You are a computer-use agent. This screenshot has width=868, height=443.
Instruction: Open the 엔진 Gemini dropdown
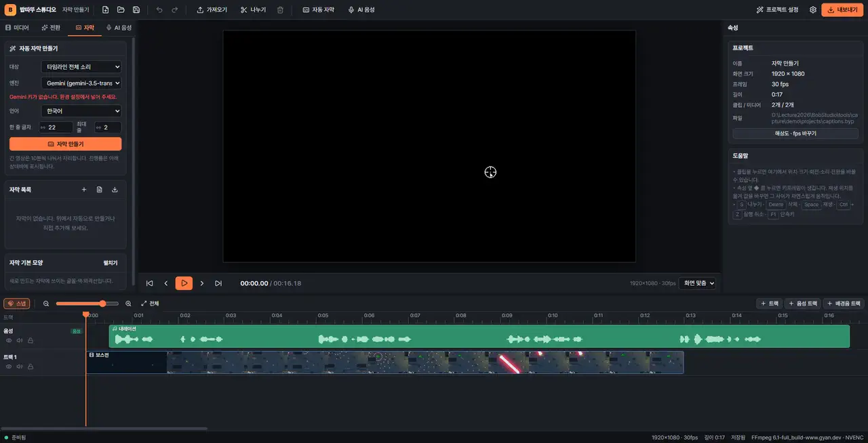[x=81, y=83]
